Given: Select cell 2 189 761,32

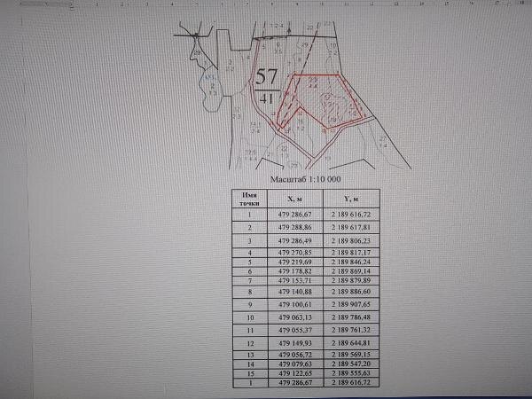Looking at the screenshot, I should [351, 330].
